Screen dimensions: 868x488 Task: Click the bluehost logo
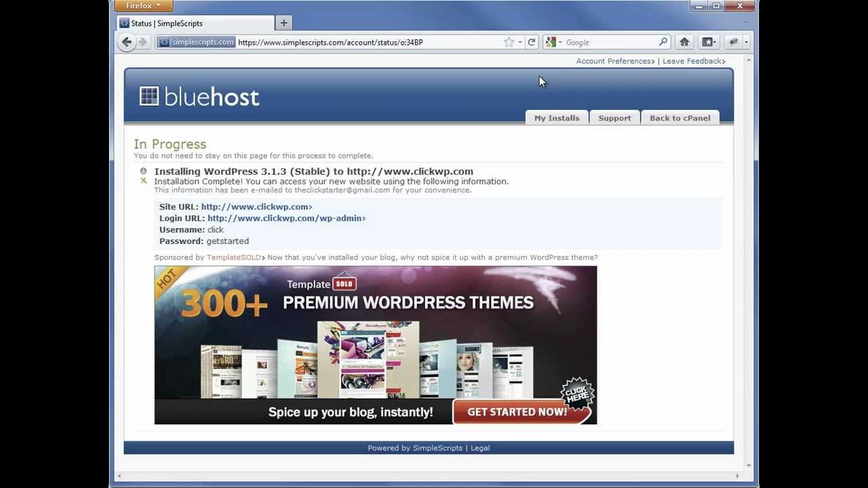click(199, 96)
